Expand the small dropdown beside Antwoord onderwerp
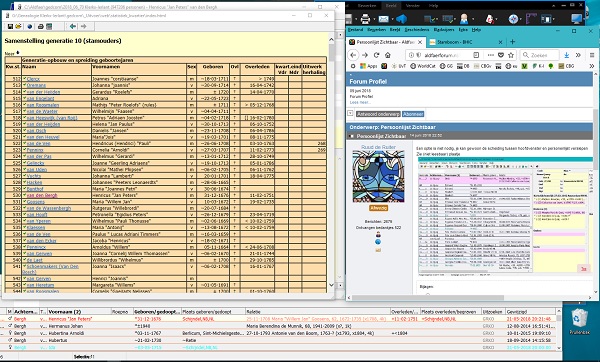This screenshot has height=362, width=600. point(350,113)
